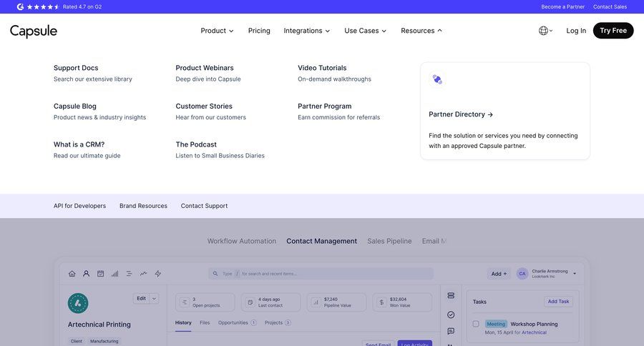Open the language globe selector
The image size is (644, 346).
545,31
